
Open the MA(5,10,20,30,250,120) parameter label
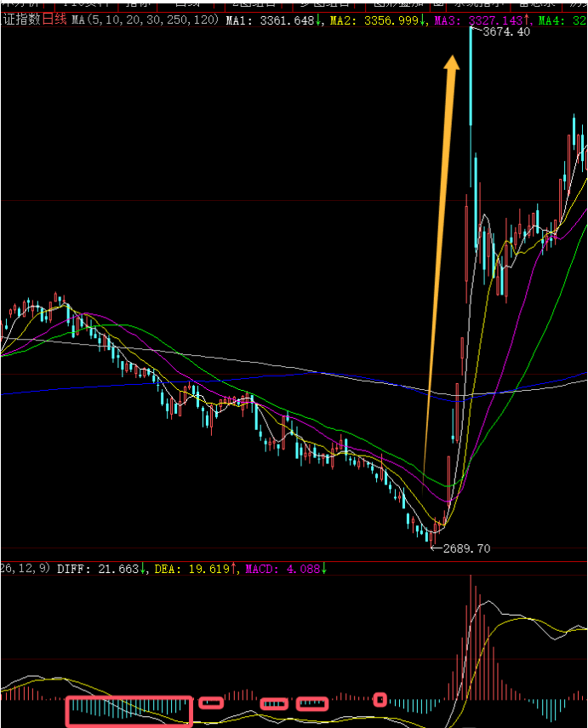click(x=145, y=20)
